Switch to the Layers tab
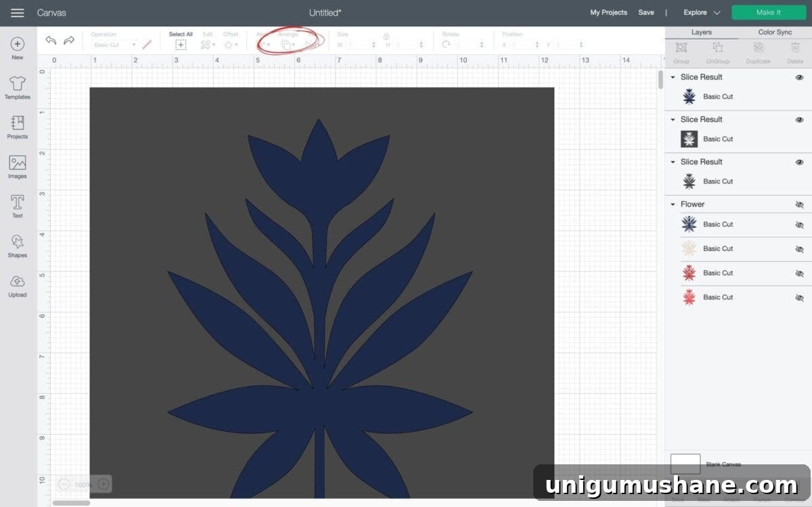This screenshot has width=812, height=507. (x=701, y=32)
